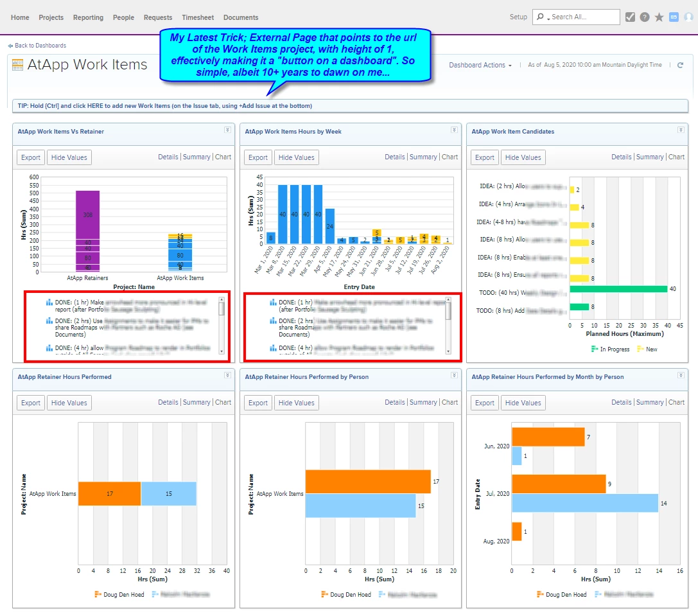Expand the AtApp Work Item Candidates panel menu

[681, 130]
